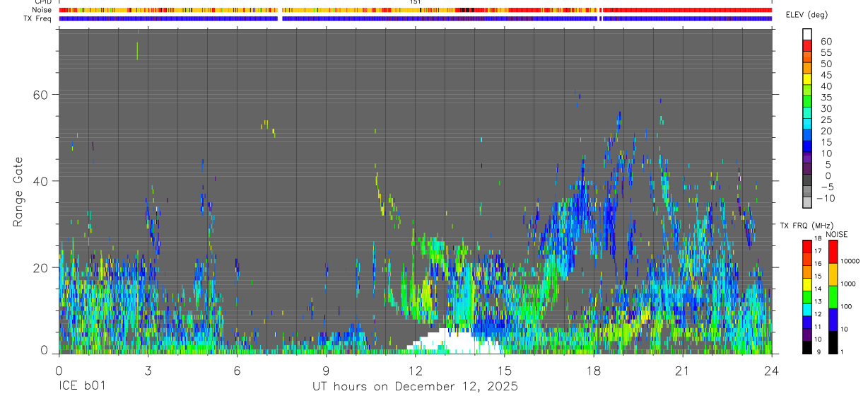Click the blue TX FRQ swatch between 12 and 11
Viewport: 868px width, 401px height.
(807, 322)
